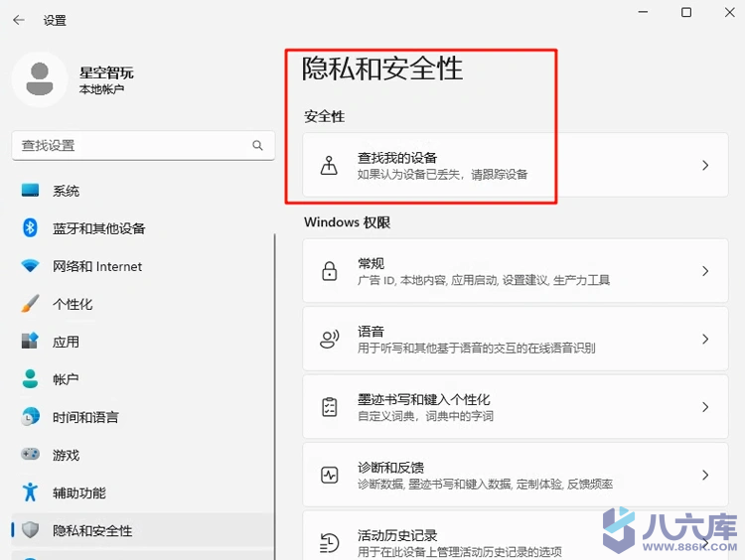The width and height of the screenshot is (745, 560).
Task: Select 隐私和安全性 in sidebar
Action: (x=142, y=530)
